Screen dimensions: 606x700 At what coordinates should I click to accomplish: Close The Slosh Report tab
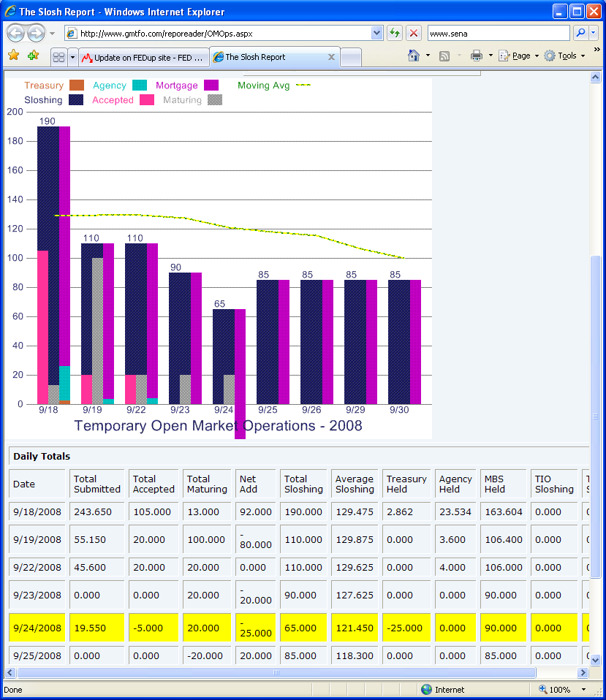coord(331,57)
